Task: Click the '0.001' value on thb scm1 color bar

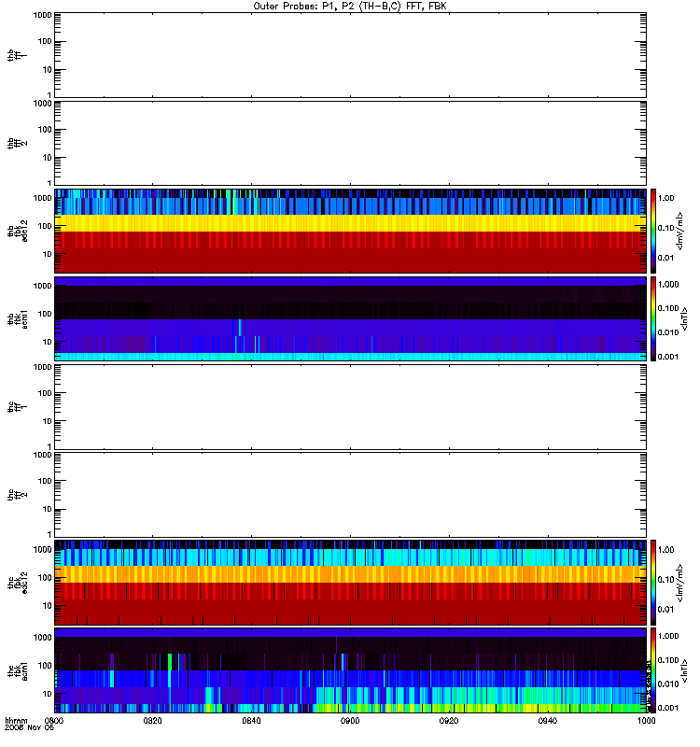Action: (x=668, y=357)
